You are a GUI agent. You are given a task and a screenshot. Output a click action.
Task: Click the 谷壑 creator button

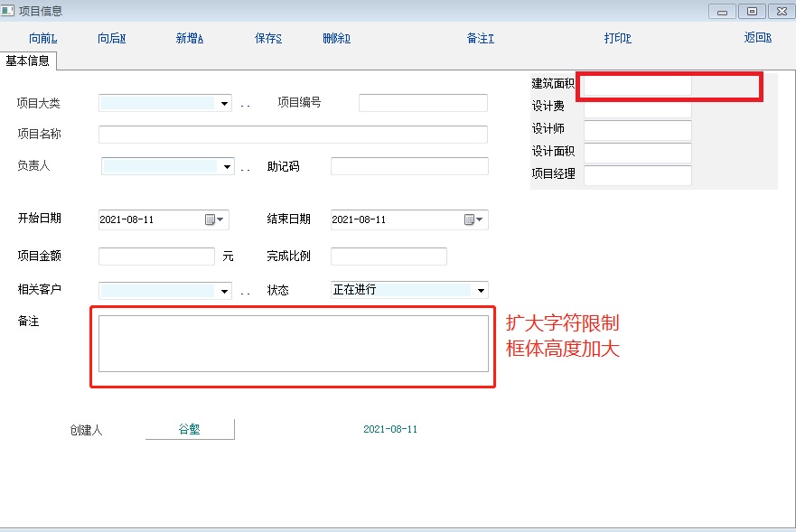[x=190, y=429]
